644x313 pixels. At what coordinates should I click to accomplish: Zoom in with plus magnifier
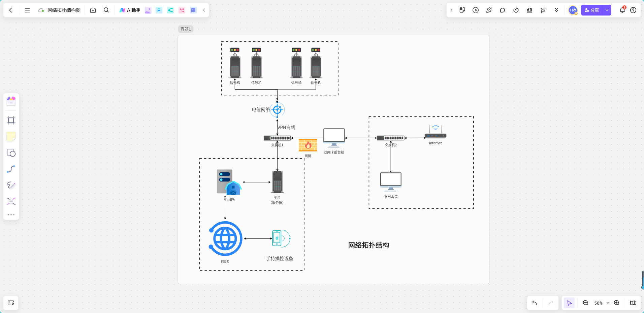[616, 303]
